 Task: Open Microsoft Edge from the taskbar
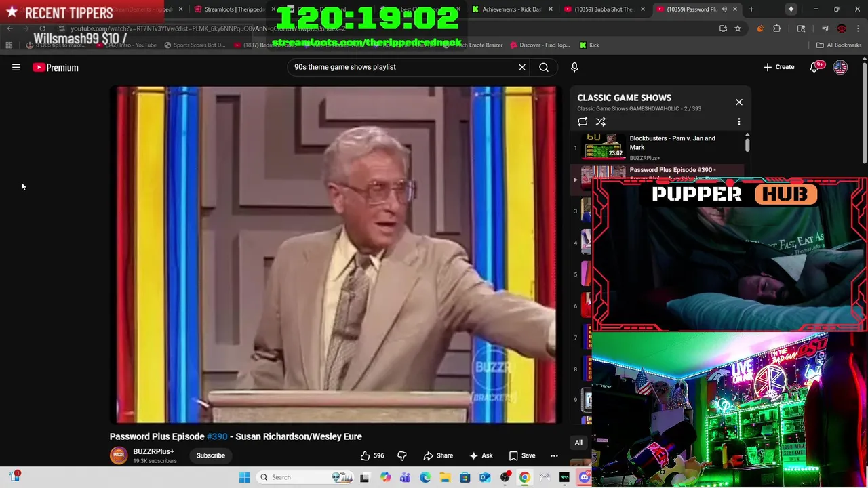pos(425,477)
